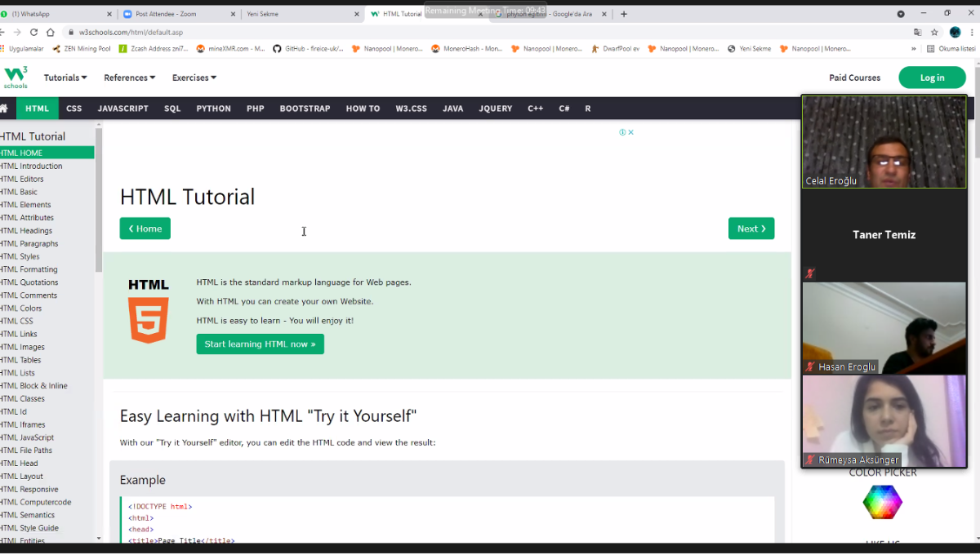Viewport: 980px width, 555px height.
Task: Select the CSS item in the top navbar
Action: tap(74, 109)
